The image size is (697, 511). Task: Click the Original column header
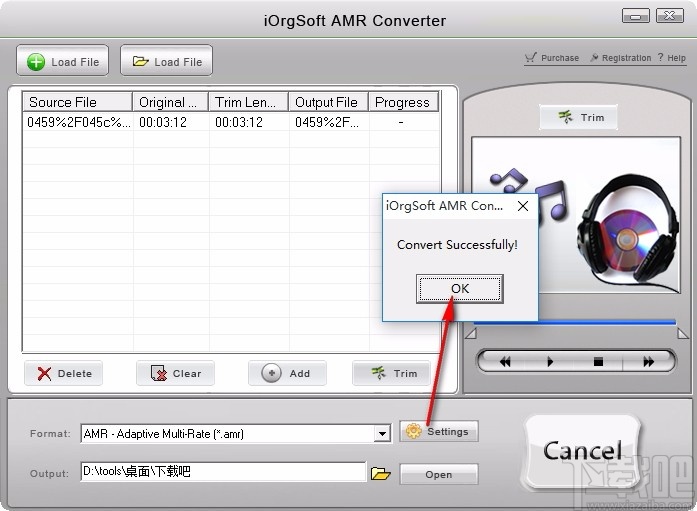[x=170, y=102]
